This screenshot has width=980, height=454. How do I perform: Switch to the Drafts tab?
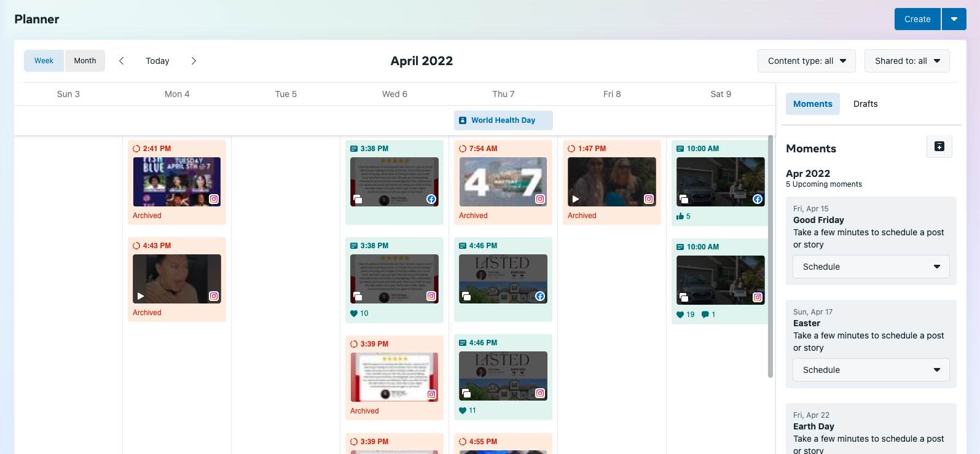pyautogui.click(x=865, y=104)
